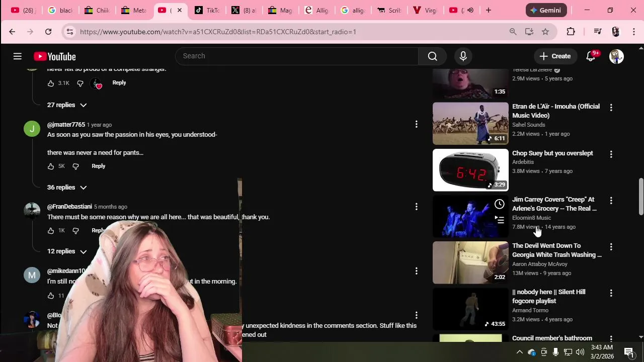The width and height of the screenshot is (644, 362).
Task: Open Etran de L'Aïr Imouha thumbnail
Action: (x=470, y=124)
